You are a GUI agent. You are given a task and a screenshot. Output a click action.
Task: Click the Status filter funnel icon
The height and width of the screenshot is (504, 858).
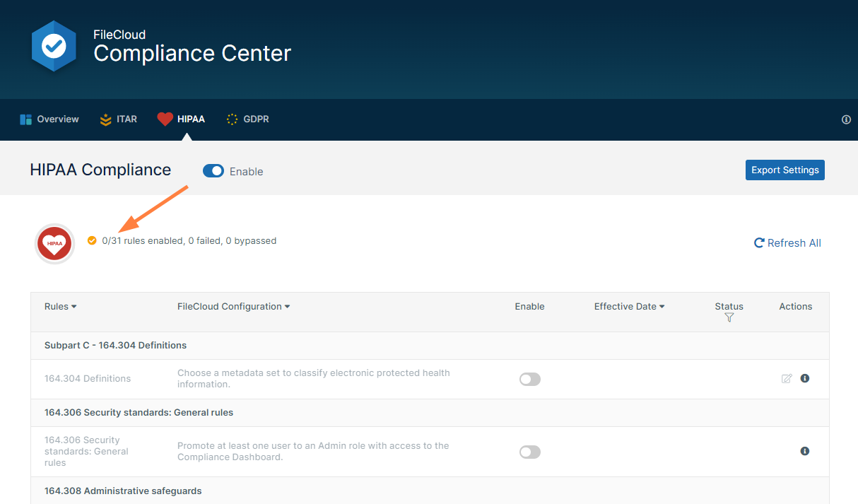pos(729,318)
